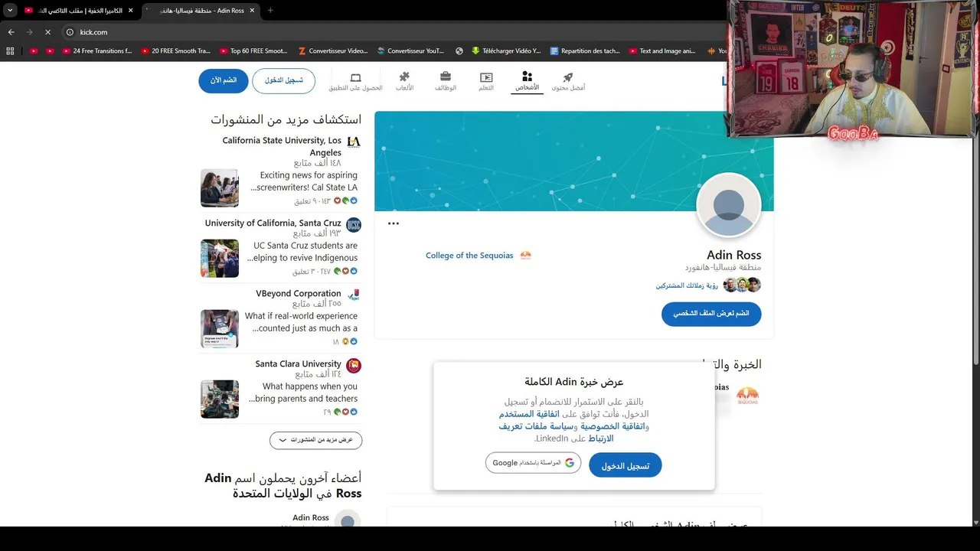The width and height of the screenshot is (980, 551).
Task: Click the globe bookmark icon
Action: (x=459, y=51)
